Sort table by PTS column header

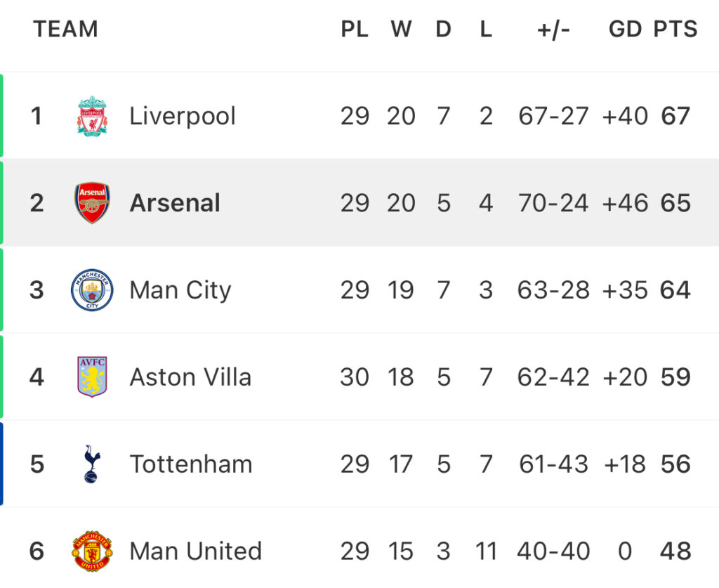coord(675,30)
